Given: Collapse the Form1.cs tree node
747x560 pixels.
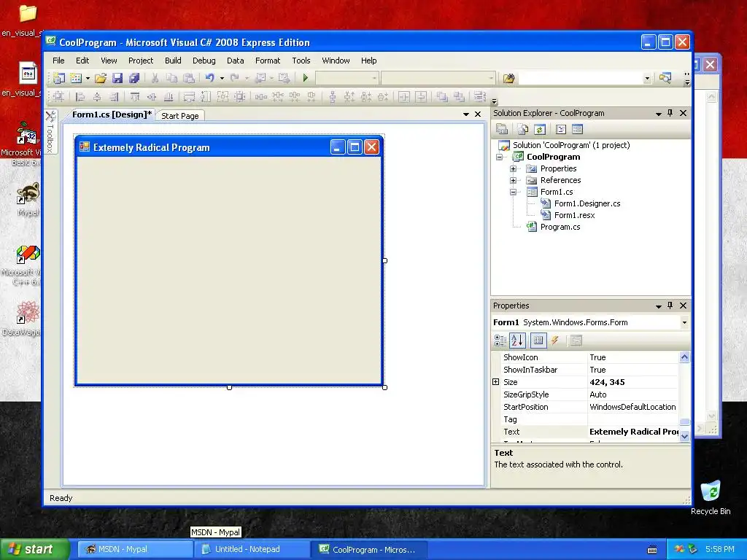Looking at the screenshot, I should [513, 192].
